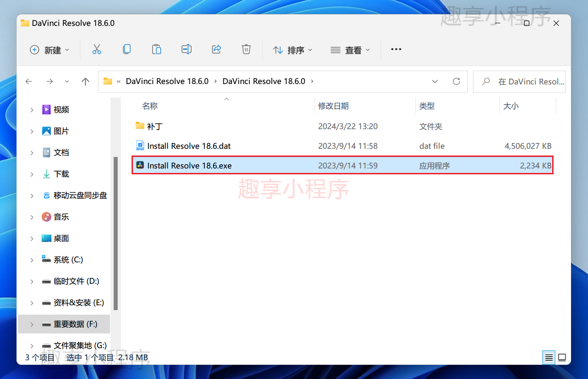The height and width of the screenshot is (379, 588).
Task: Click the dat file type cell
Action: 432,146
